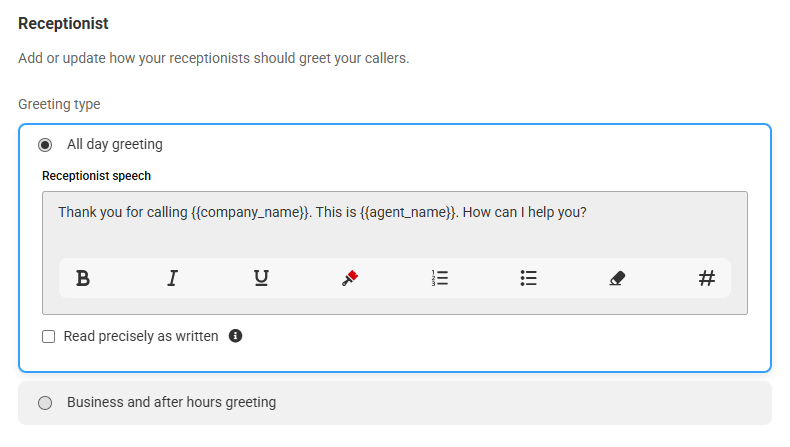Insert a variable with the hash icon
The image size is (790, 447).
[706, 278]
